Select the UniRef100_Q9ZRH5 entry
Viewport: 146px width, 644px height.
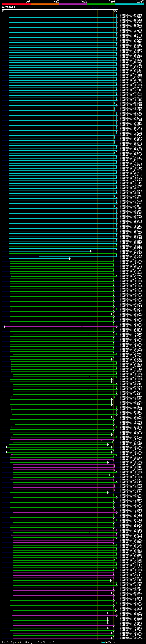click(x=131, y=113)
